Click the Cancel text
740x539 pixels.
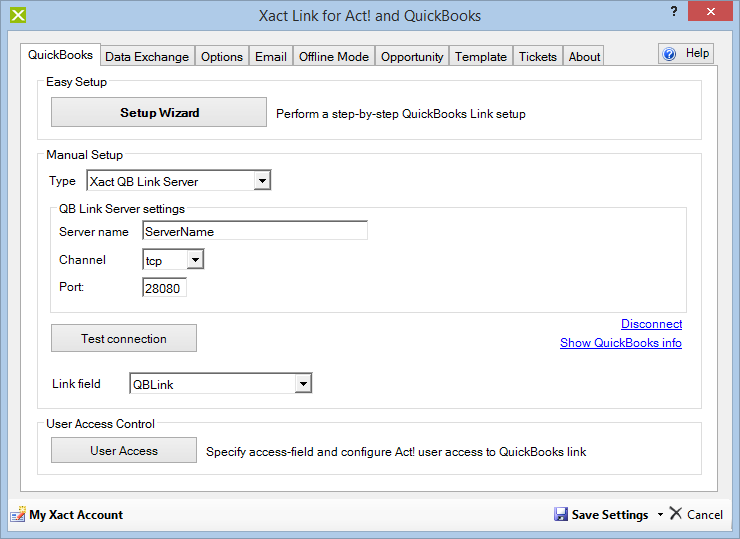click(x=705, y=514)
